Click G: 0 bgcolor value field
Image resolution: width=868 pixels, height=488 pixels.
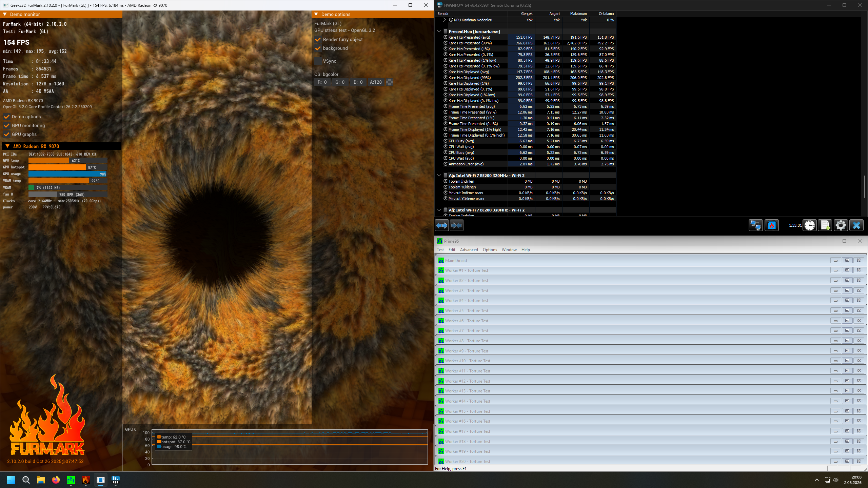[340, 82]
